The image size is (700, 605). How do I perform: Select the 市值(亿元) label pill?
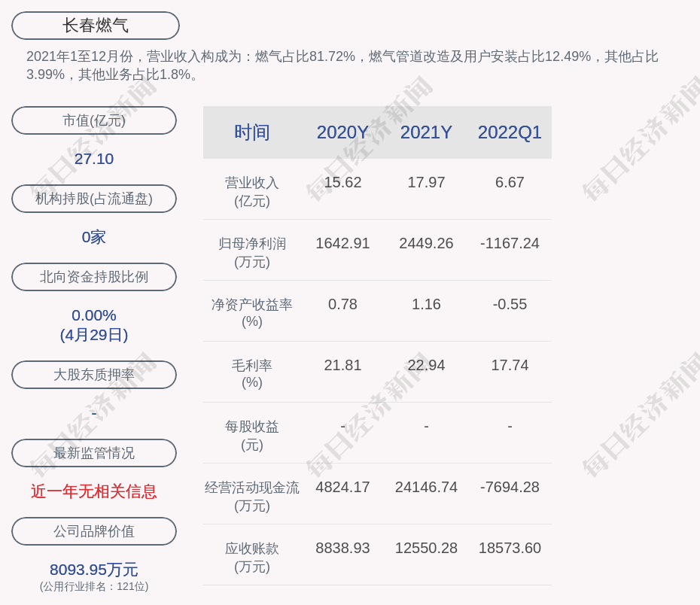point(94,120)
